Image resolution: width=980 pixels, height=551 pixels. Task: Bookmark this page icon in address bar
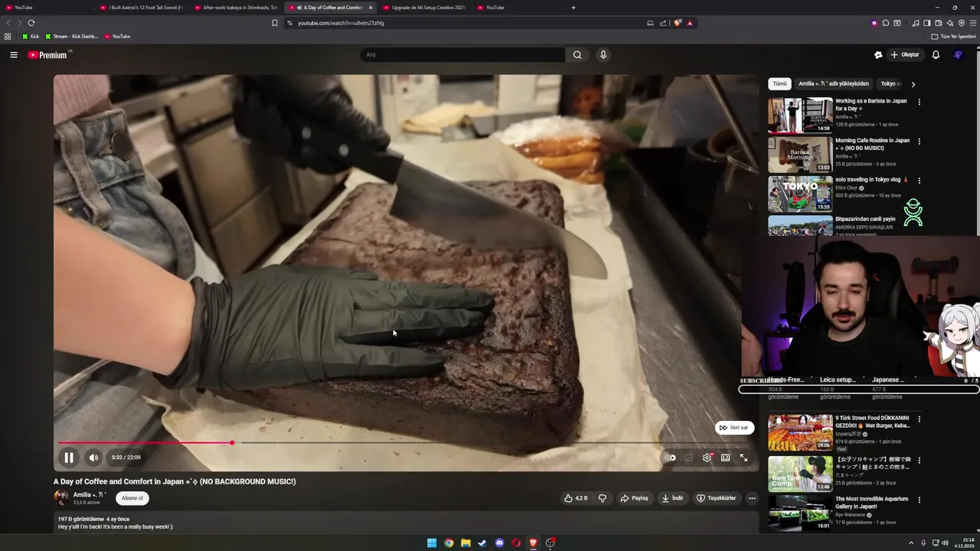click(x=275, y=23)
